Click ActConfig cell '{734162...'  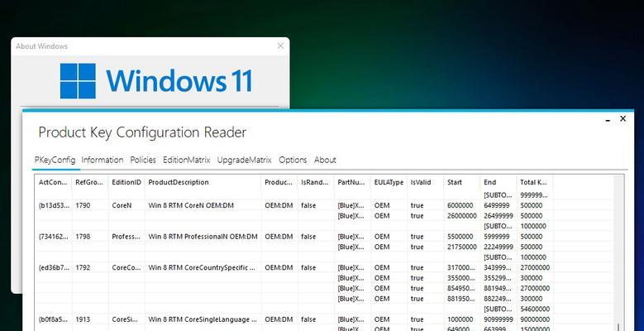(x=55, y=237)
